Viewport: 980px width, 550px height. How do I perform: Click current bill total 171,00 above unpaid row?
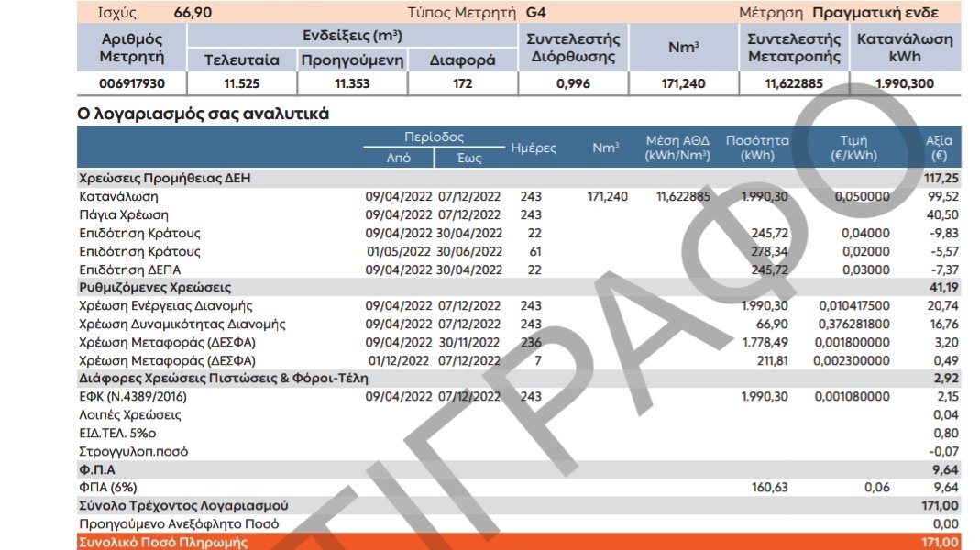coord(940,505)
